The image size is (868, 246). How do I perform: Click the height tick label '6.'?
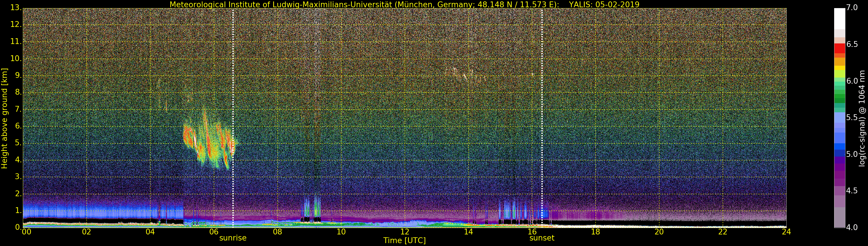19,126
